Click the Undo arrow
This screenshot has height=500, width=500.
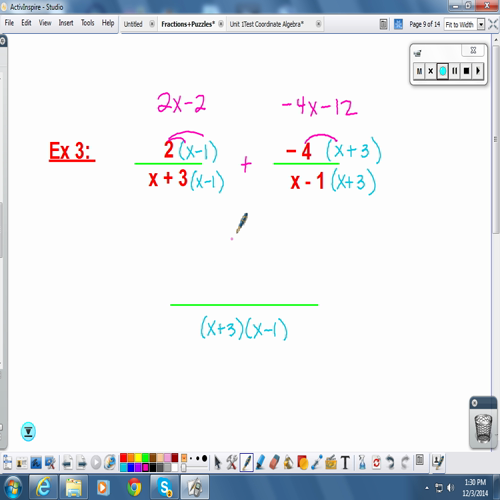[x=390, y=462]
